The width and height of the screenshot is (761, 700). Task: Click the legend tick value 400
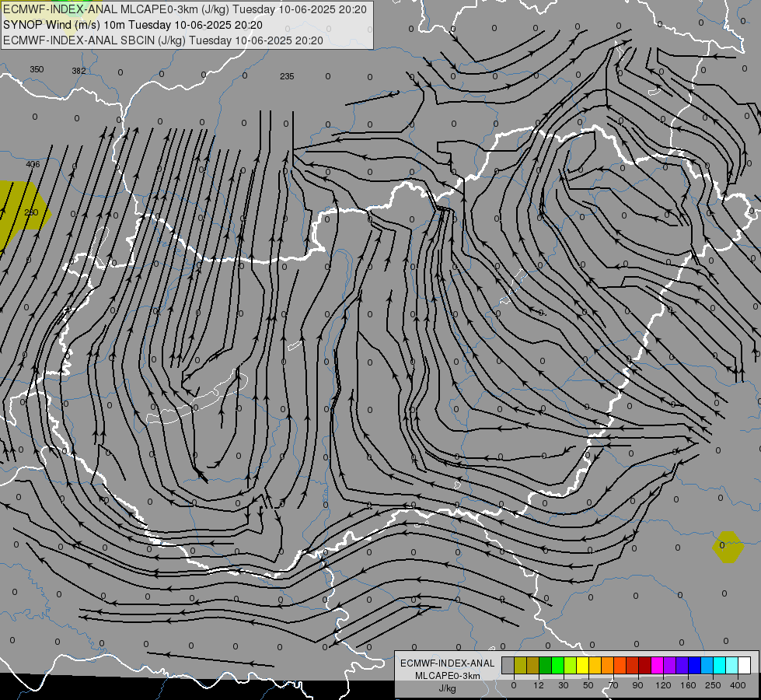[x=738, y=685]
